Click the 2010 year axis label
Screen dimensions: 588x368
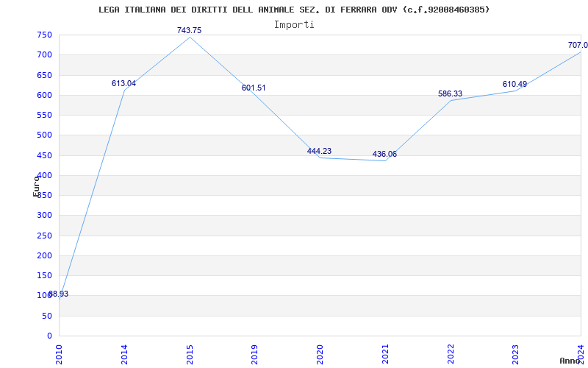coord(59,355)
